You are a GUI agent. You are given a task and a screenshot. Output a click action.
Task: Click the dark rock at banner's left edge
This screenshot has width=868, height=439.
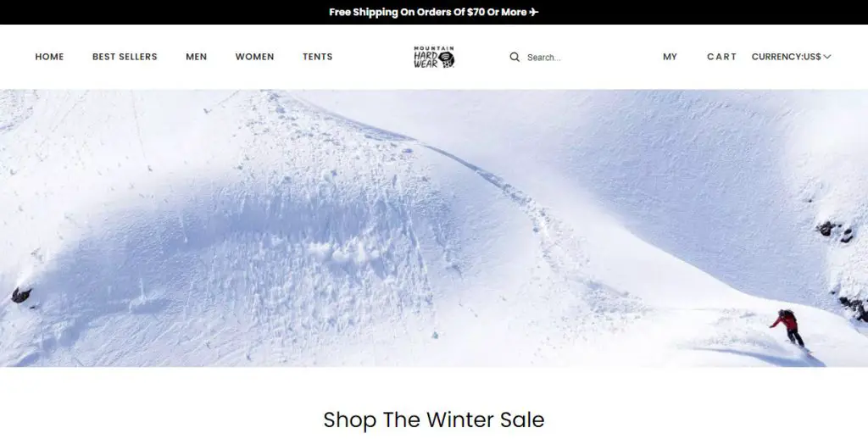[21, 295]
